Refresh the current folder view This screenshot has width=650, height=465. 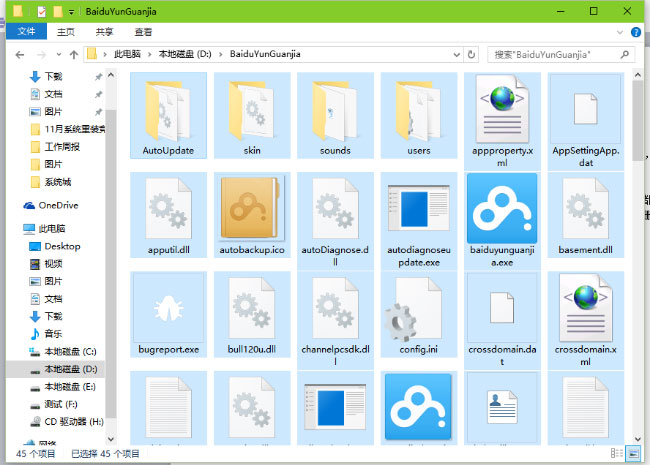coord(471,54)
